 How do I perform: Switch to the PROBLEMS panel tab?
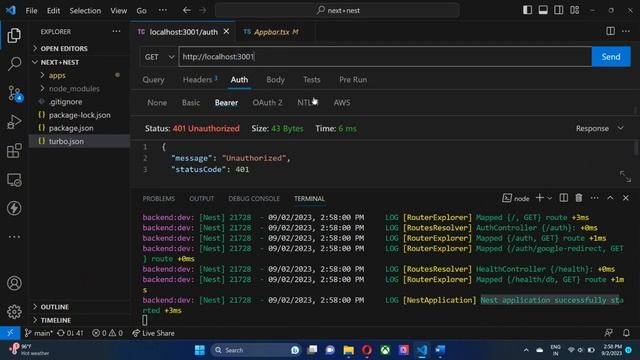[158, 198]
